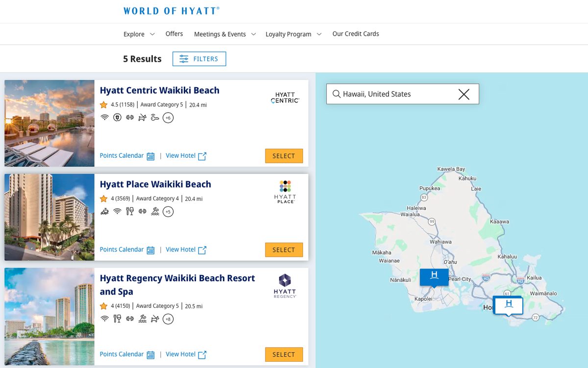588x368 pixels.
Task: Expand the Meetings & Events menu
Action: 225,34
